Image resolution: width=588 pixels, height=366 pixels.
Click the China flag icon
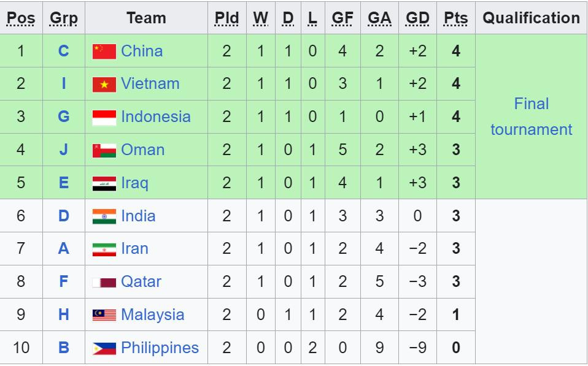[x=104, y=51]
